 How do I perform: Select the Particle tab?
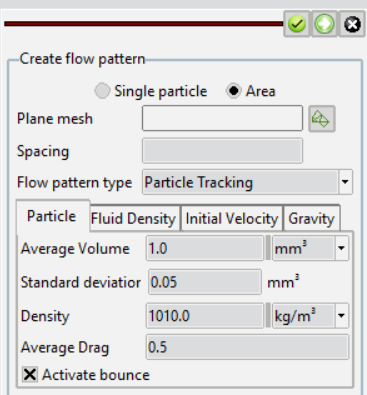(x=52, y=216)
